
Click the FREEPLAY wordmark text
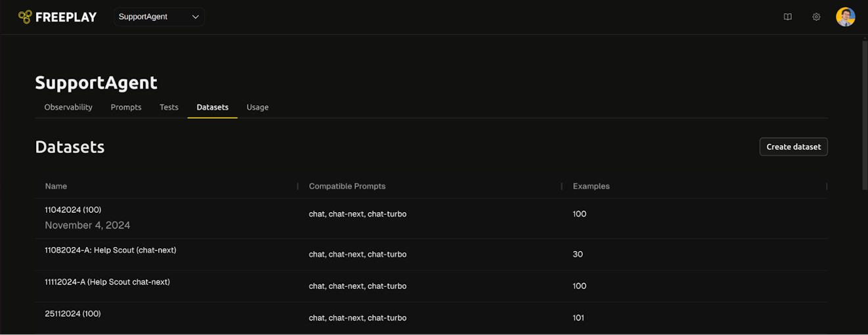66,17
